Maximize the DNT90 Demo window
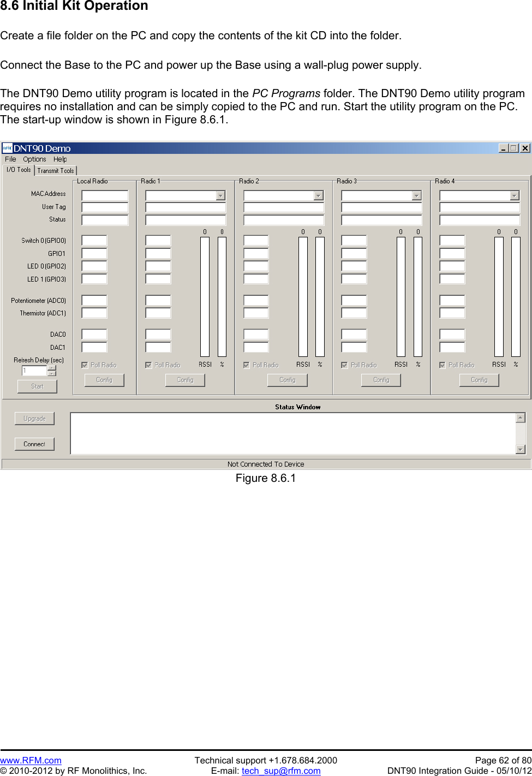This screenshot has width=532, height=776. coord(513,148)
